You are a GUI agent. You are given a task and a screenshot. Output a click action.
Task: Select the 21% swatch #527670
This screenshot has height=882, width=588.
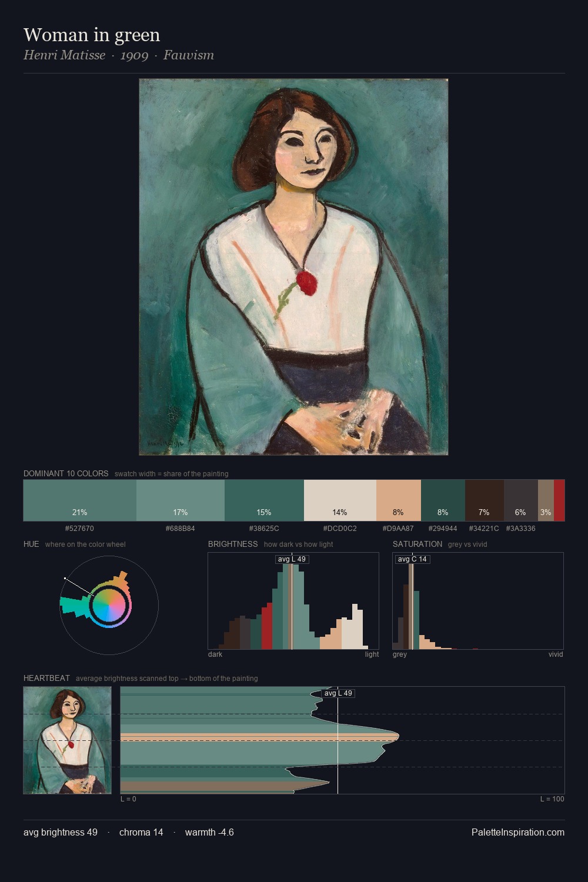pyautogui.click(x=80, y=500)
